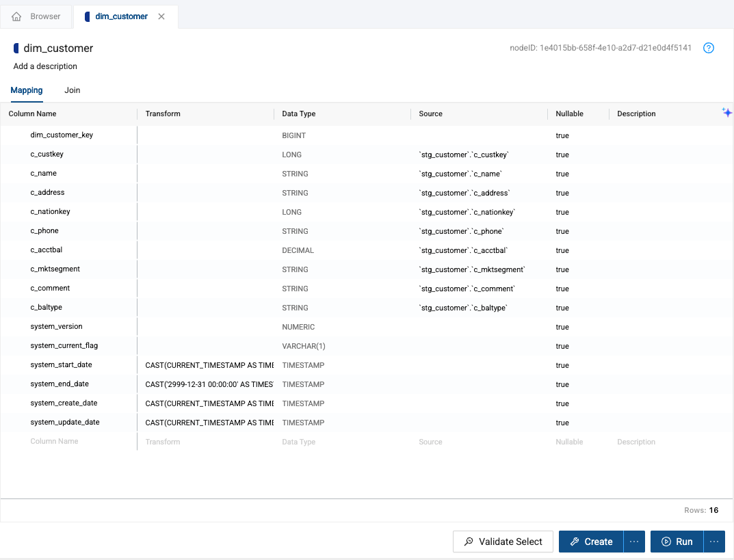
Task: Click the Description column header
Action: click(636, 114)
